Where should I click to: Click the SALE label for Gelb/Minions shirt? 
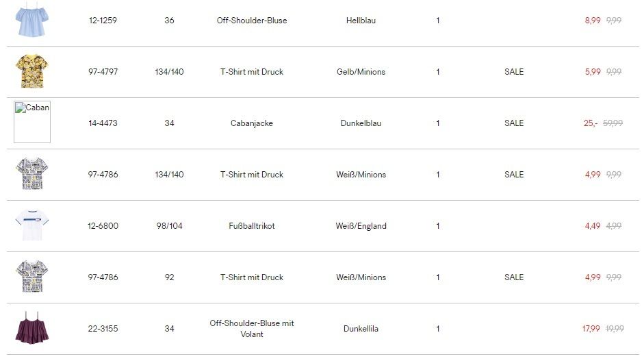coord(514,71)
